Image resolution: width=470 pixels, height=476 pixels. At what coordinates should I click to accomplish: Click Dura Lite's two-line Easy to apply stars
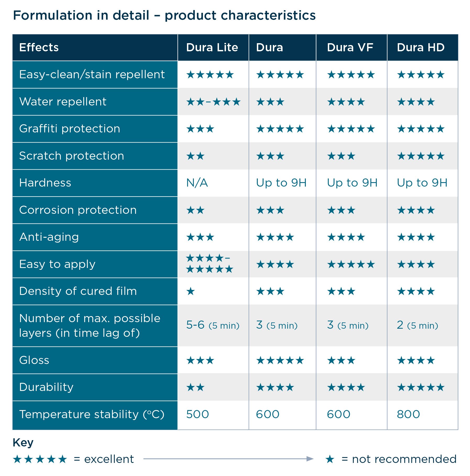(209, 264)
